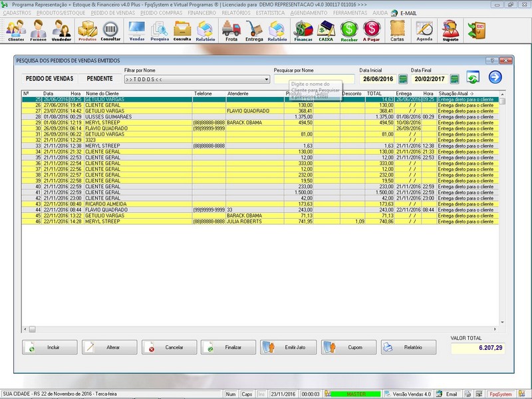
Task: Click the horizontal scrollbar under the orders table
Action: 259,329
